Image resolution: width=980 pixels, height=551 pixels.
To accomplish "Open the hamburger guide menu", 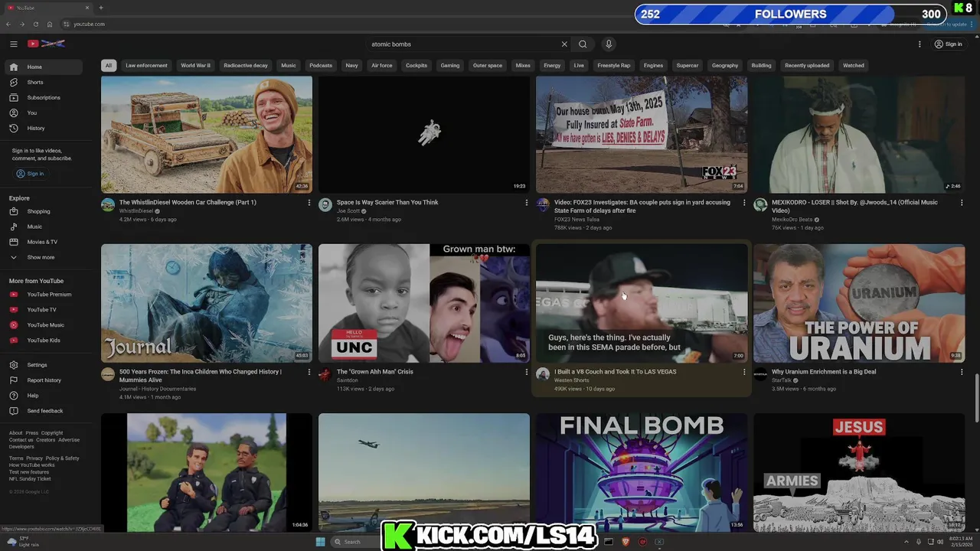I will click(13, 44).
